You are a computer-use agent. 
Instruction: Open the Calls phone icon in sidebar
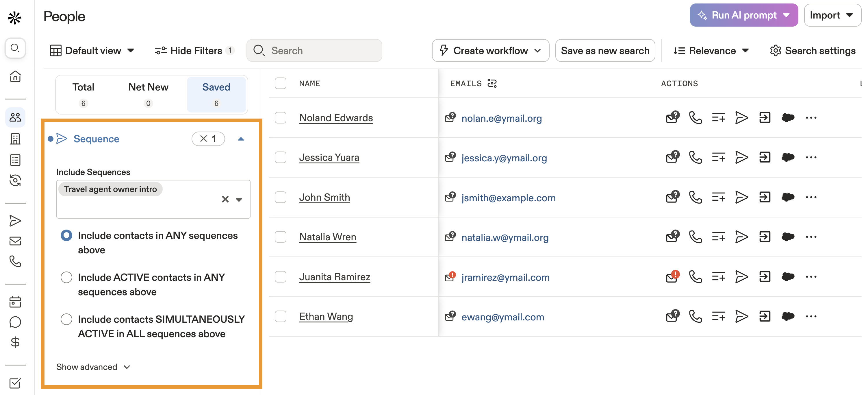16,261
